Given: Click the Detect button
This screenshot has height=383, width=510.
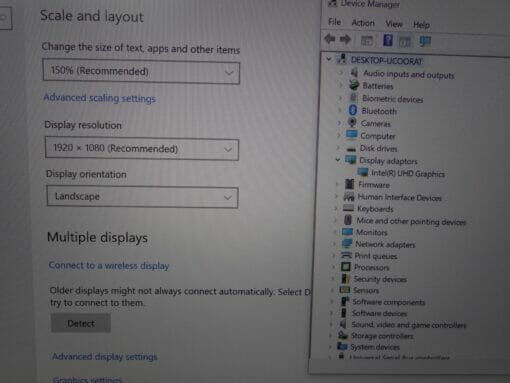Looking at the screenshot, I should [81, 323].
